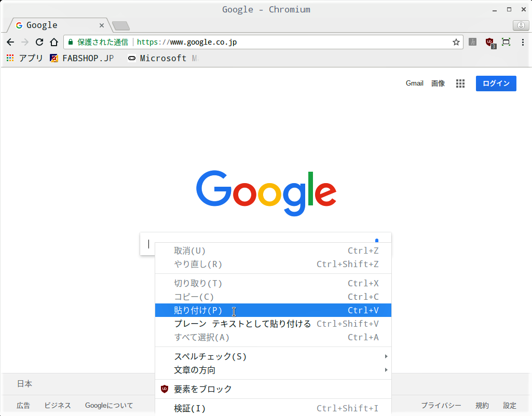
Task: Open the home page button
Action: 54,42
